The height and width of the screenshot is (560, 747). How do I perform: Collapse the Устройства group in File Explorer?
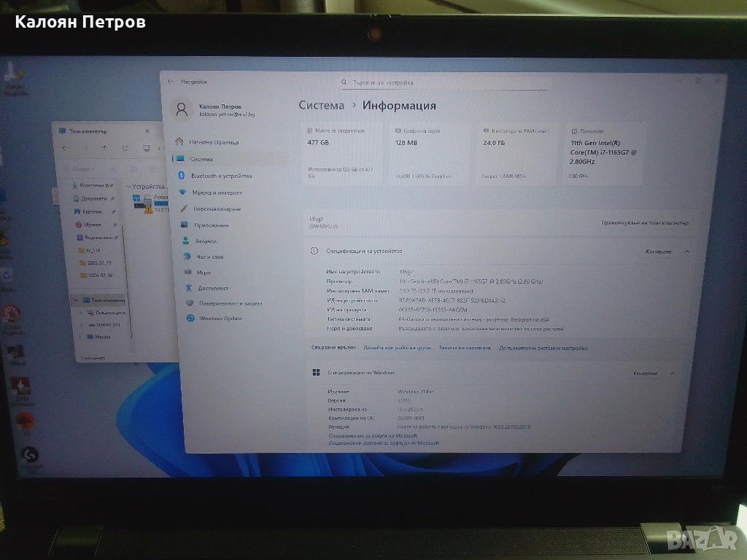pos(128,187)
